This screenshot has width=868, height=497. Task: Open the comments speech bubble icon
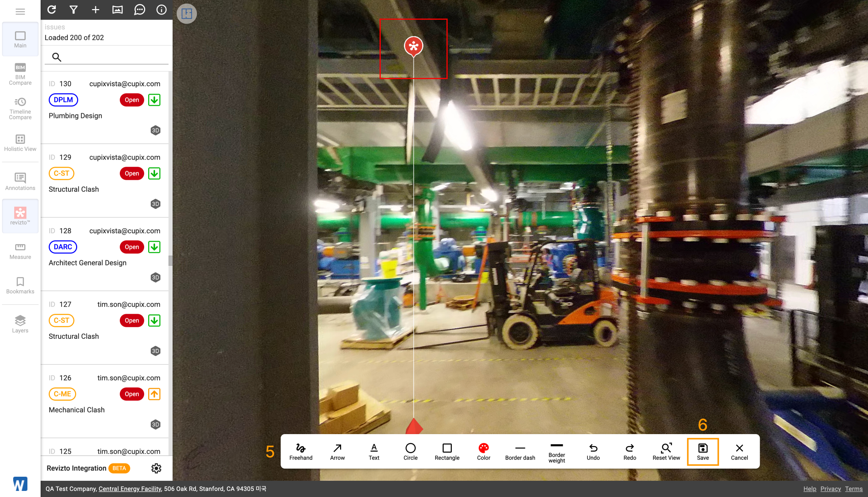tap(139, 9)
